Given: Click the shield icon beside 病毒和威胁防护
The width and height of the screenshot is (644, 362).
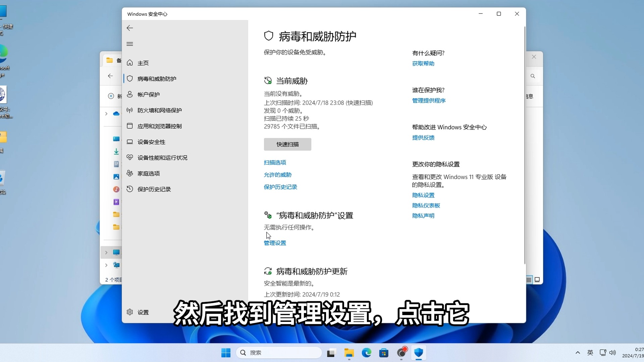Looking at the screenshot, I should 130,78.
